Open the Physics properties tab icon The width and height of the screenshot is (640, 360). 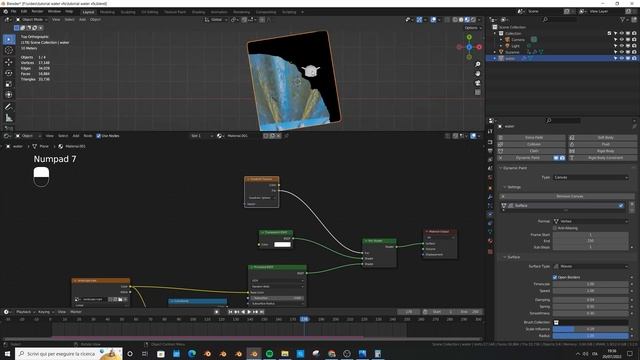[x=490, y=214]
